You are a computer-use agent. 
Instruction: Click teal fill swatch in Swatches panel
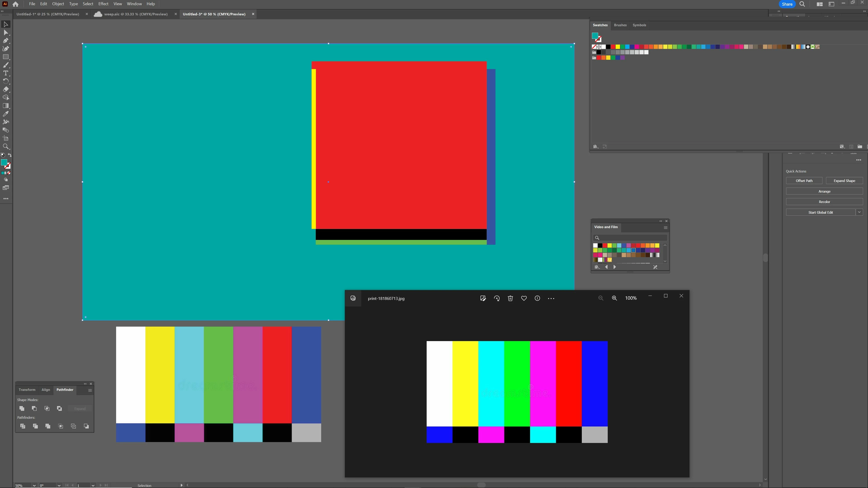tap(595, 36)
